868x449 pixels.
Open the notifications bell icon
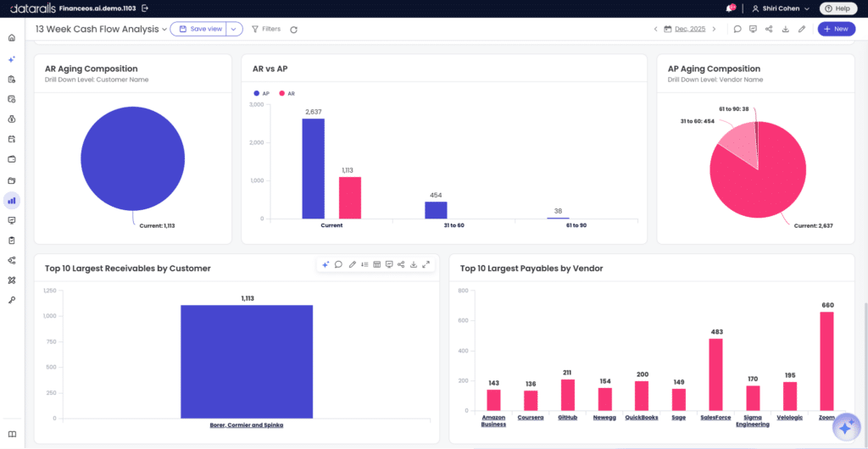[728, 8]
